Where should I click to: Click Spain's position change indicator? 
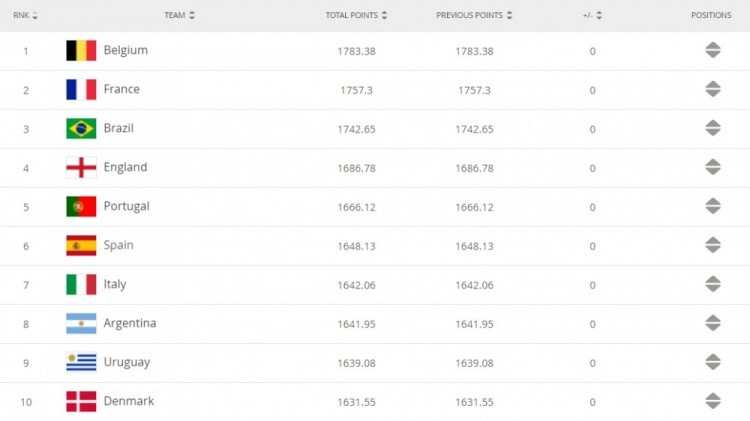(x=713, y=245)
